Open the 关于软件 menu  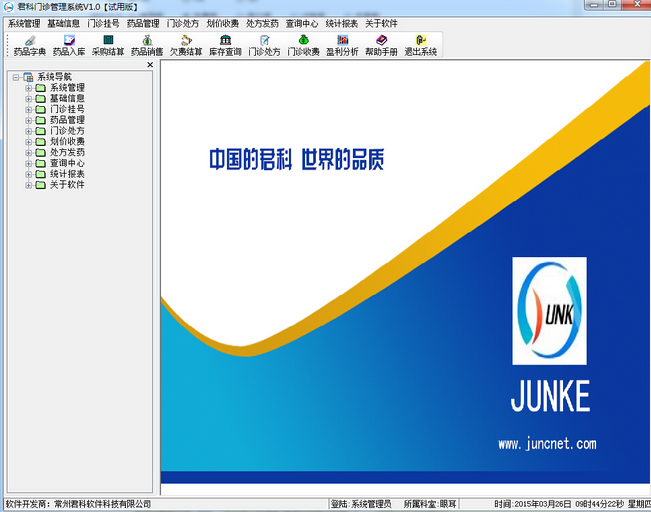(x=381, y=24)
